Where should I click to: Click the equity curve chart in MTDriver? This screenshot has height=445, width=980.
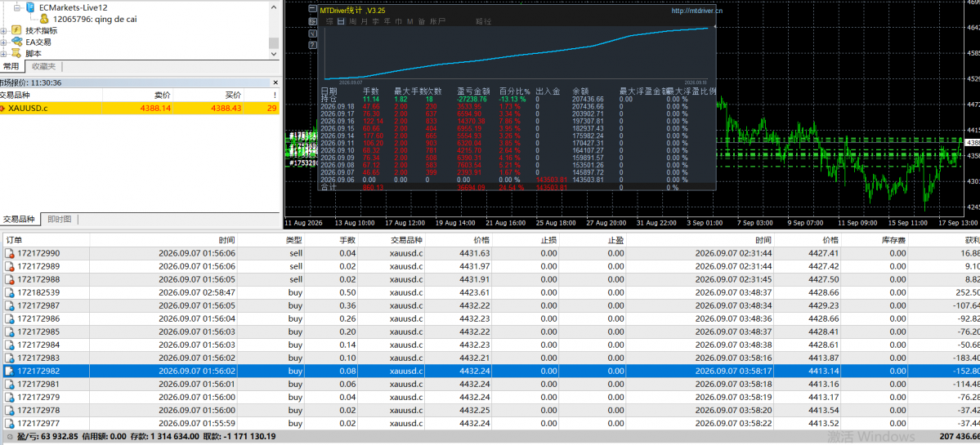coord(517,54)
